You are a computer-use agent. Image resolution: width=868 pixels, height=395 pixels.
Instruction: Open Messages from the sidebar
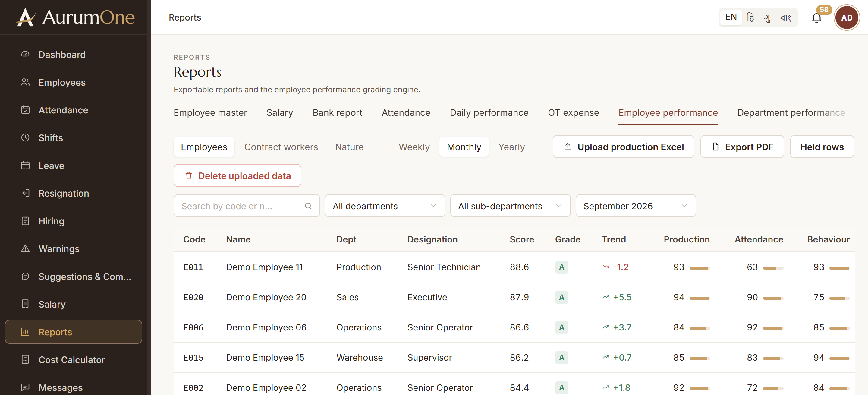click(x=74, y=387)
